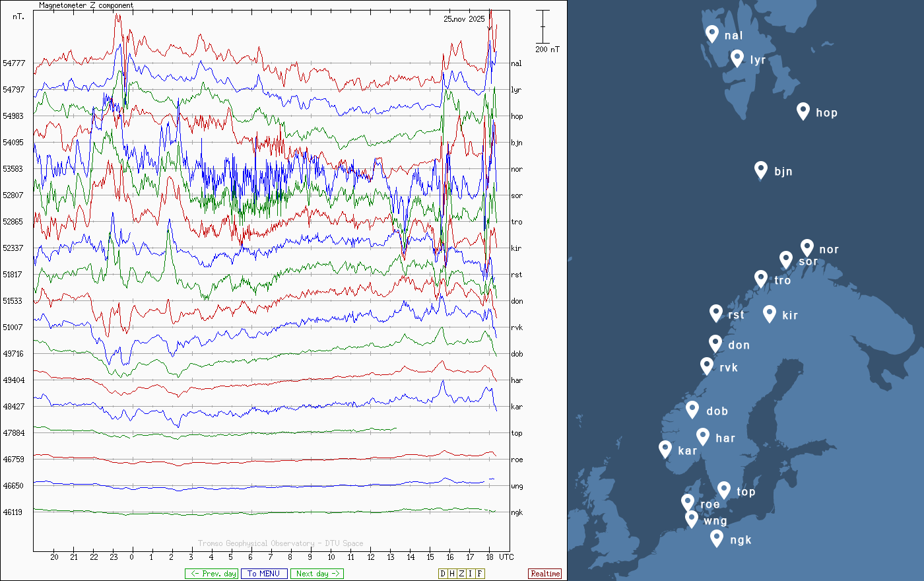This screenshot has height=581, width=924.
Task: Click the date label '25.nov 2025'
Action: 464,19
